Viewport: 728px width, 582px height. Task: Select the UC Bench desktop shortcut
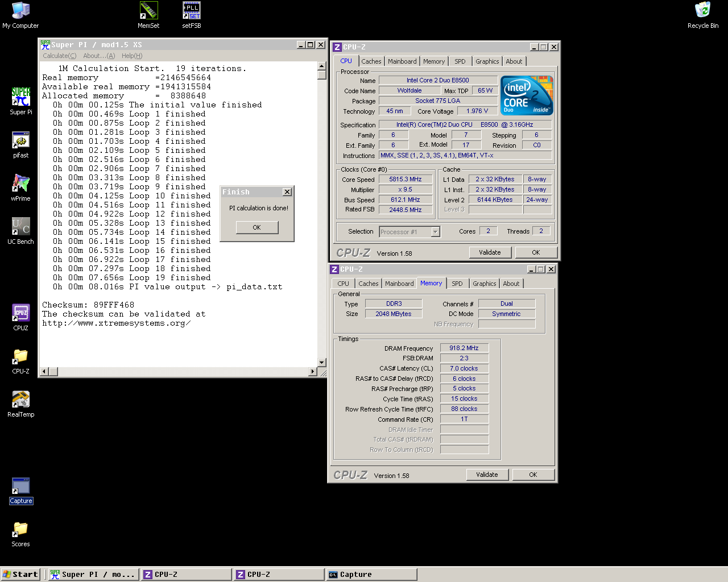tap(21, 231)
